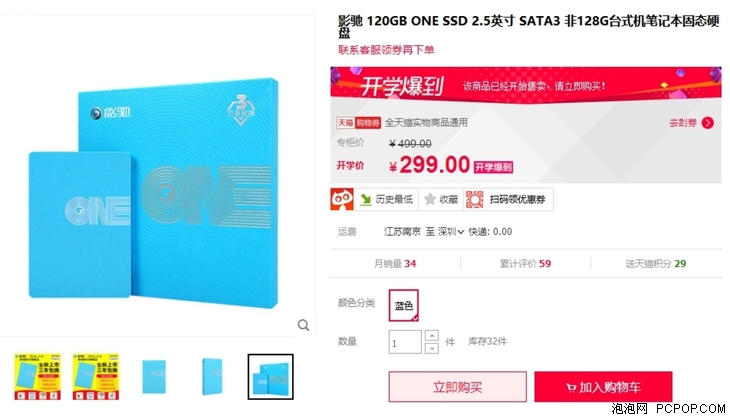Click the red arrow circle next to 去刮券
The image size is (730, 419).
708,122
